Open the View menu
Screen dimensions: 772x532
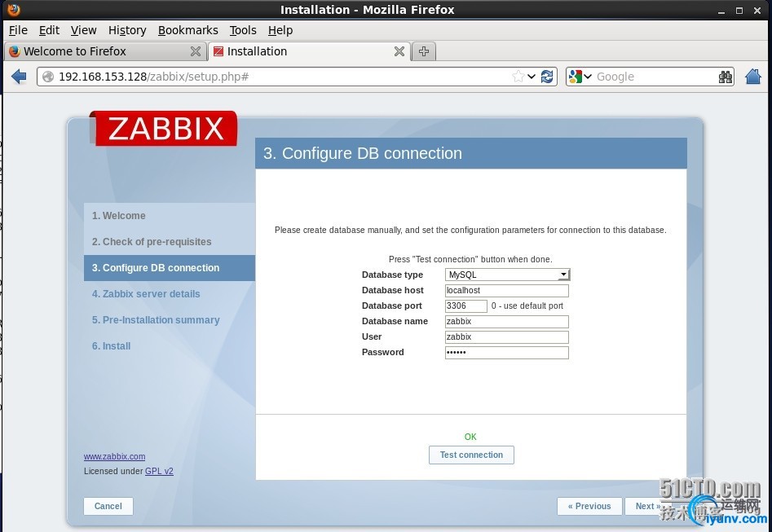(x=83, y=30)
